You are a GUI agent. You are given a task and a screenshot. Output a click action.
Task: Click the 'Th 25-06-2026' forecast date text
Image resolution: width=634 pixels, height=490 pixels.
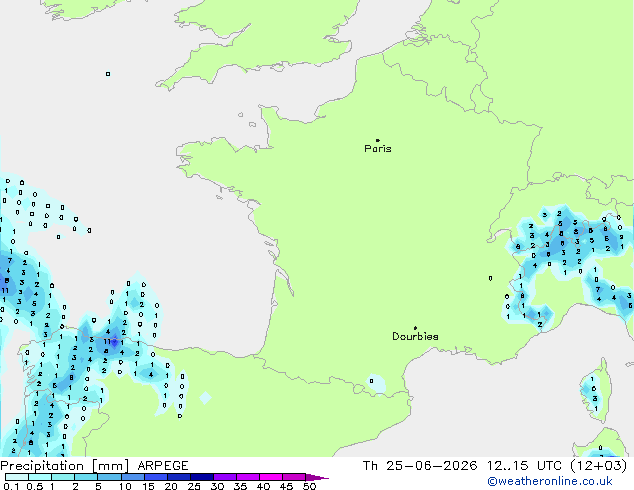[420, 466]
